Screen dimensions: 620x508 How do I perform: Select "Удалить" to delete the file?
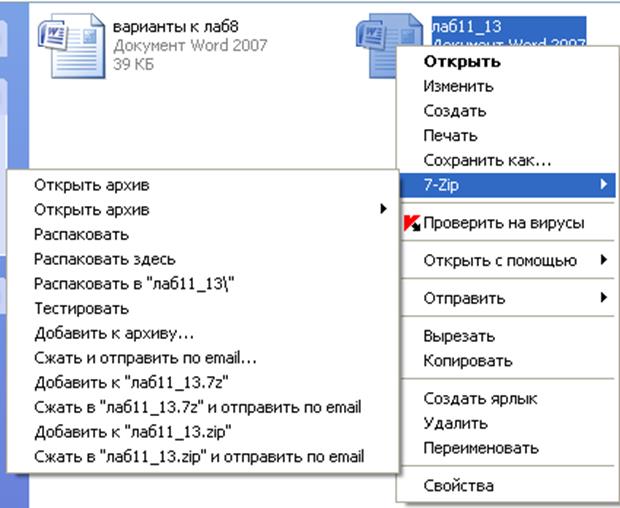455,423
